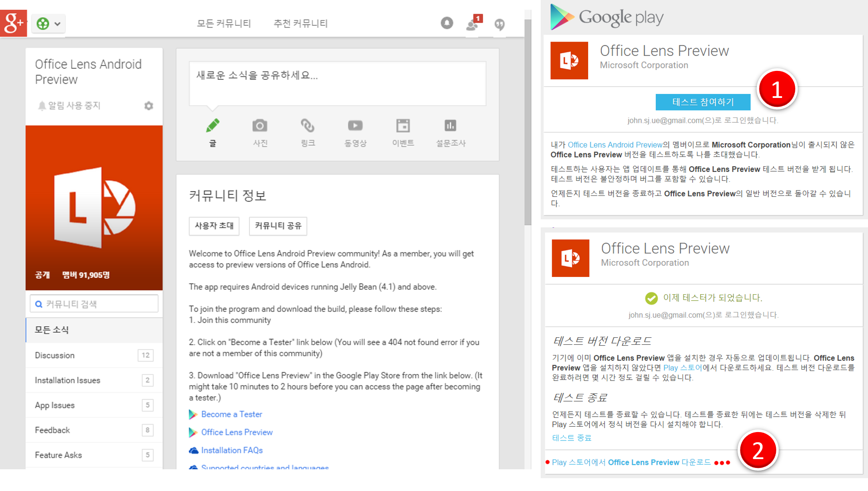Select the 글 pencil post icon

click(213, 126)
